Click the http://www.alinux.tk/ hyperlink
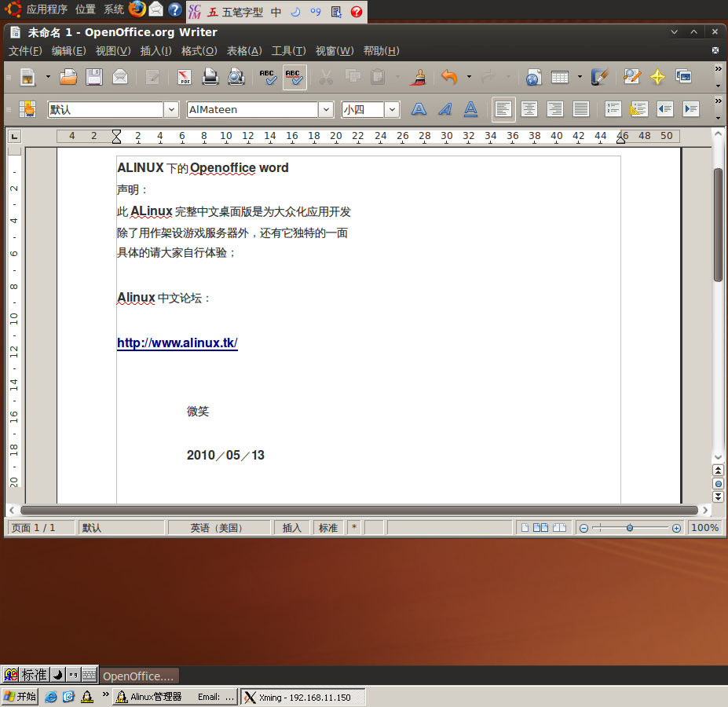 177,343
